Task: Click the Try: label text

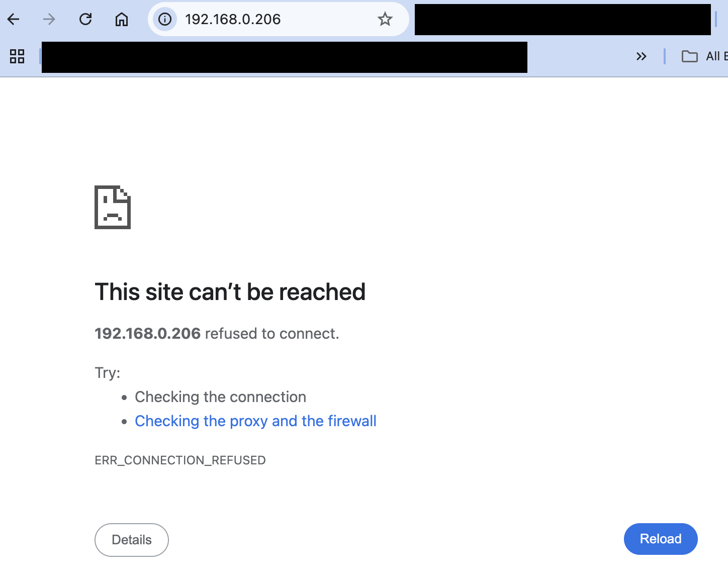Action: click(x=108, y=373)
